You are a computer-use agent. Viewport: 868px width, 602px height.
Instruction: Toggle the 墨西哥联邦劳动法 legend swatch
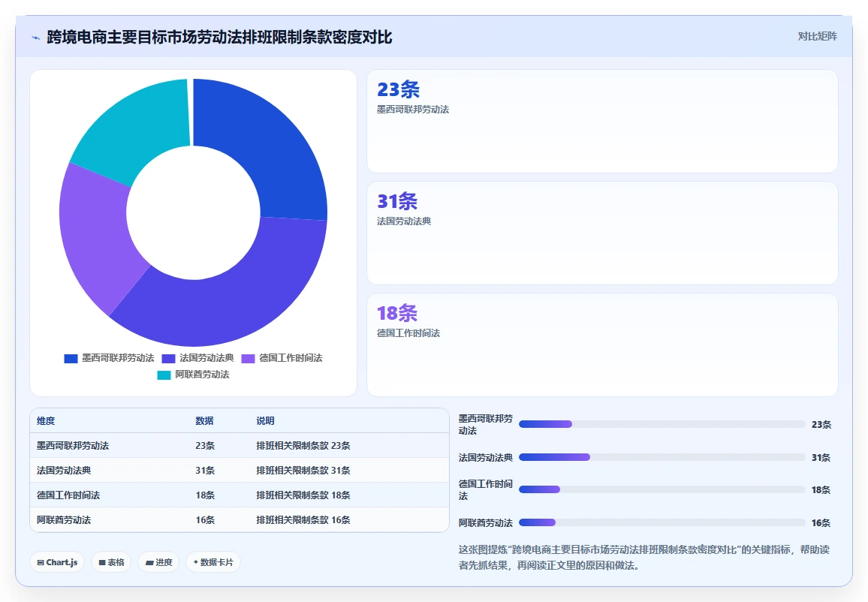pyautogui.click(x=71, y=359)
